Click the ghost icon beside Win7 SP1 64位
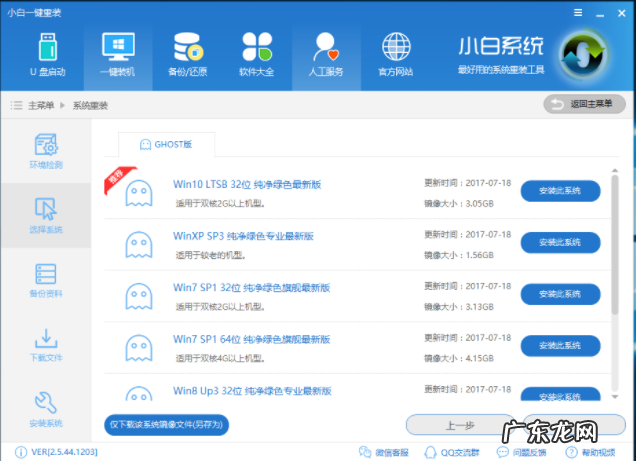The width and height of the screenshot is (636, 461). click(x=139, y=348)
